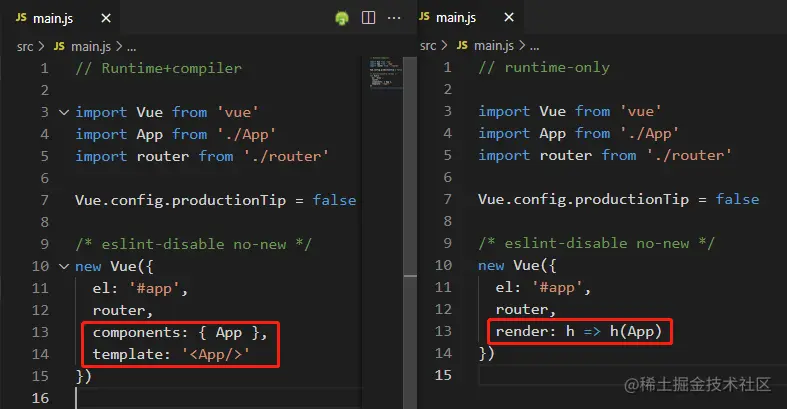Click '/* eslint-disable no-new */' in left editor
The height and width of the screenshot is (409, 787).
pyautogui.click(x=194, y=244)
